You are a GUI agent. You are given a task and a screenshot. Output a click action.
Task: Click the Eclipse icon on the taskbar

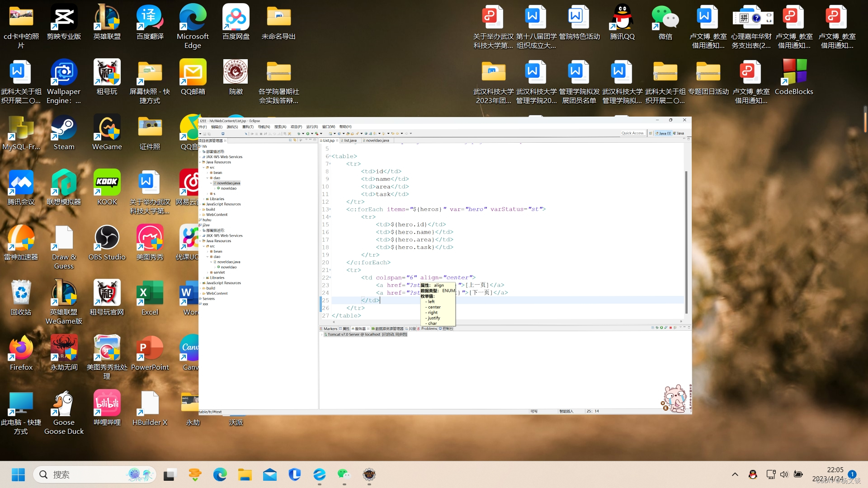pos(369,474)
